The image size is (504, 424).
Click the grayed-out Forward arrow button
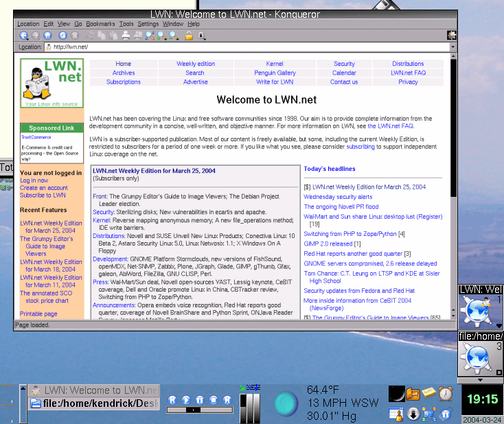click(36, 36)
